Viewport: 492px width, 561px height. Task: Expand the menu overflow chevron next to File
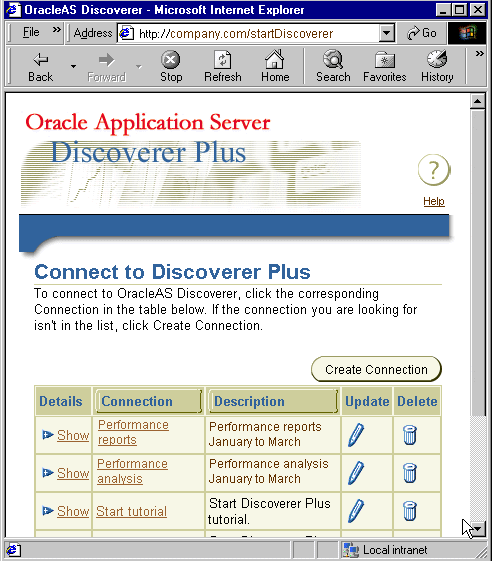tap(57, 30)
